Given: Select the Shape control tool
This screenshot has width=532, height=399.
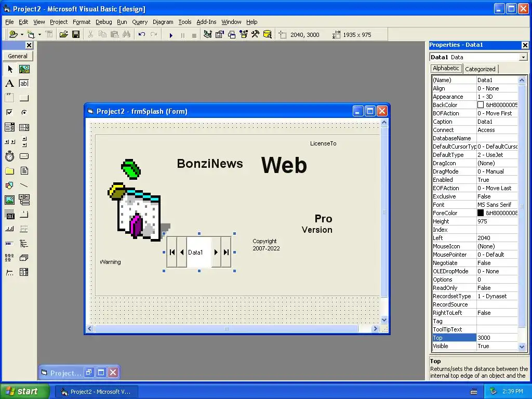Looking at the screenshot, I should pyautogui.click(x=10, y=185).
